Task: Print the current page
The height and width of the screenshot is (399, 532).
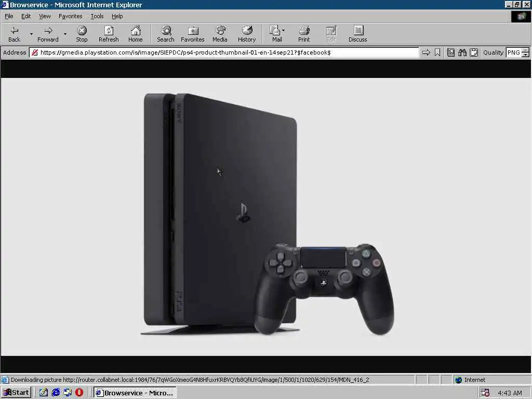Action: pyautogui.click(x=303, y=34)
